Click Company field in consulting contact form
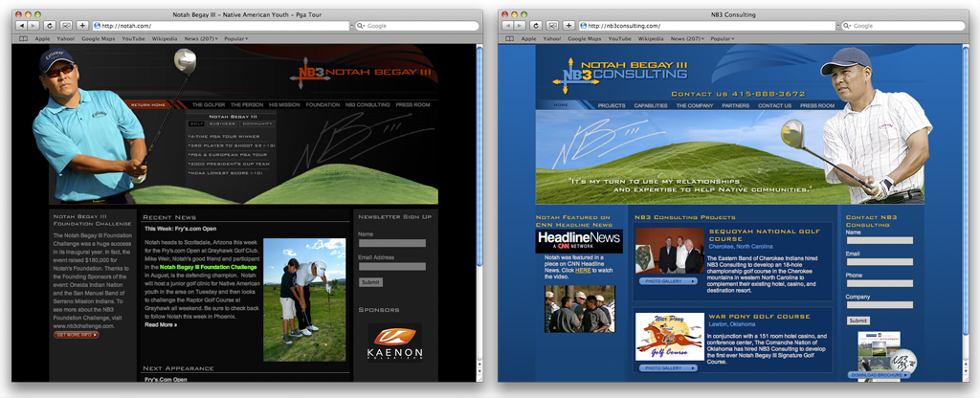The image size is (980, 398). click(880, 305)
